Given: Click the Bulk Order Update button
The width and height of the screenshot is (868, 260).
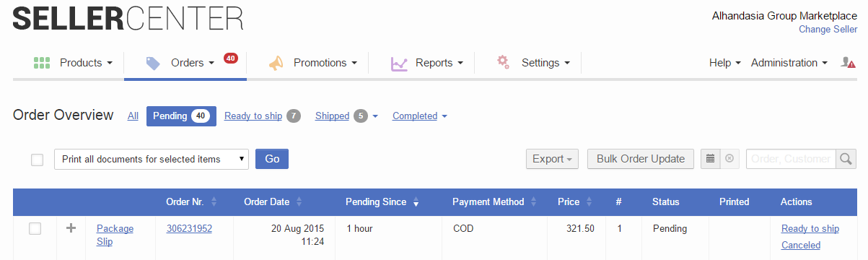Looking at the screenshot, I should tap(641, 159).
